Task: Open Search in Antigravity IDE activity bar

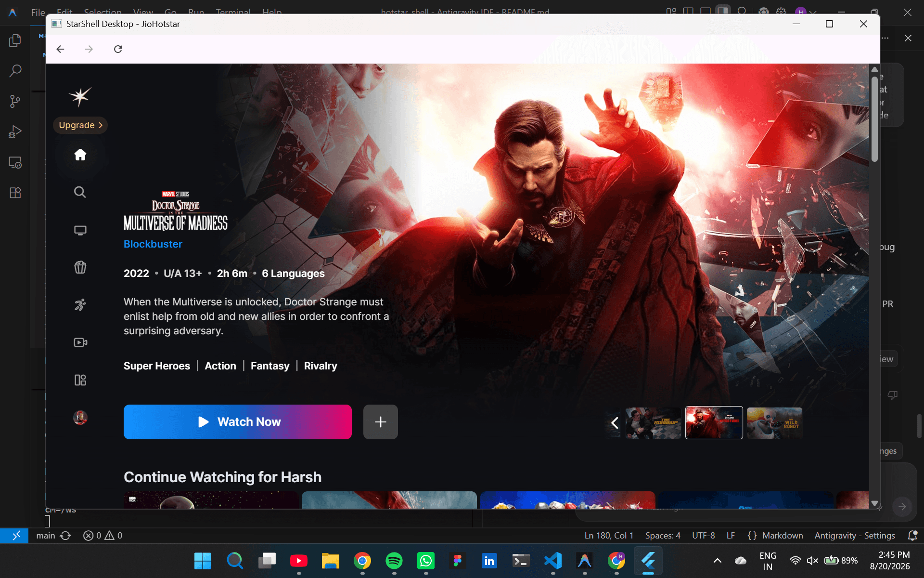Action: coord(15,71)
